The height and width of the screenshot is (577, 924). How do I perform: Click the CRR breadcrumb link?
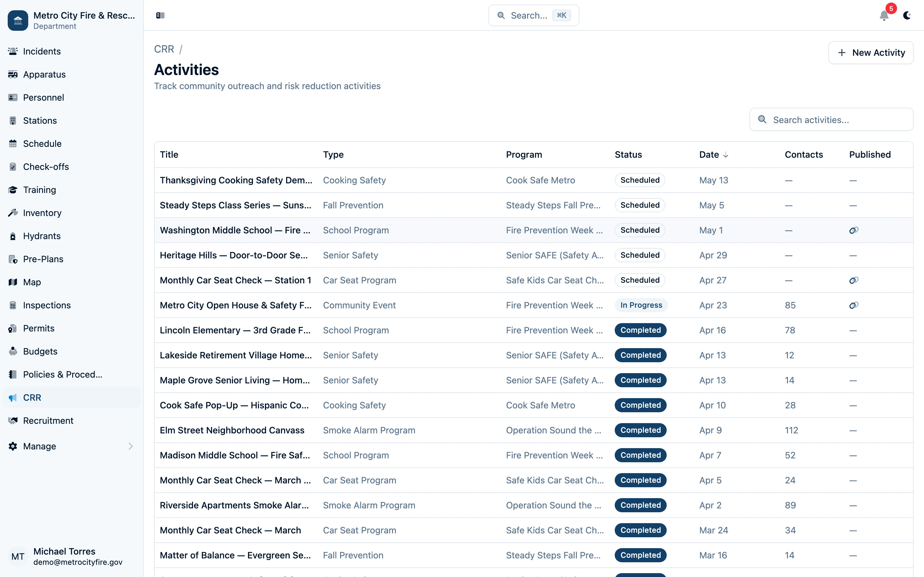[164, 49]
